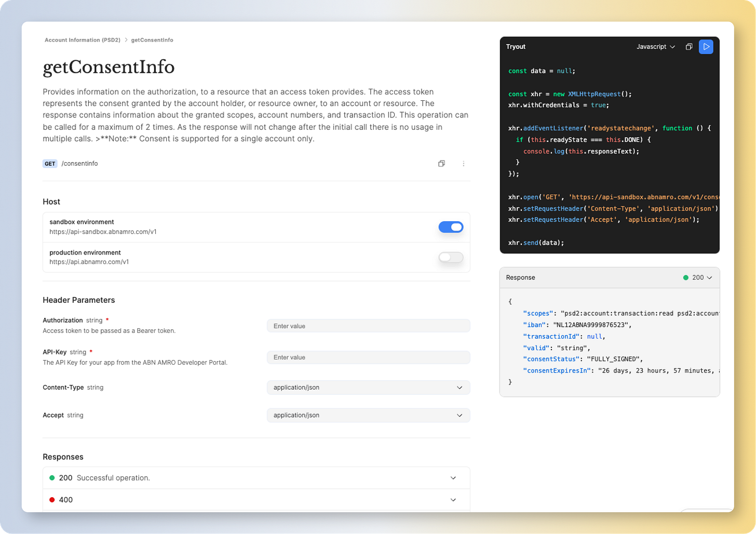
Task: Click the "consentExpiresIn" key in response
Action: 557,370
